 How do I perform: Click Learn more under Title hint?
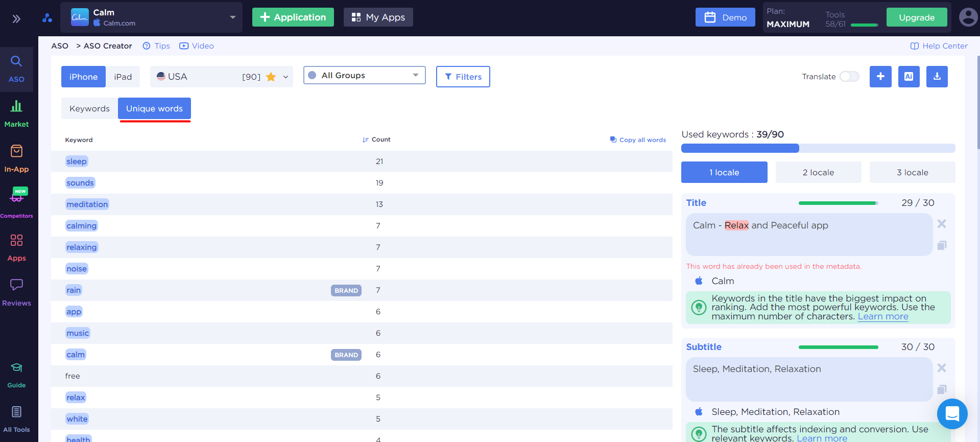point(883,316)
